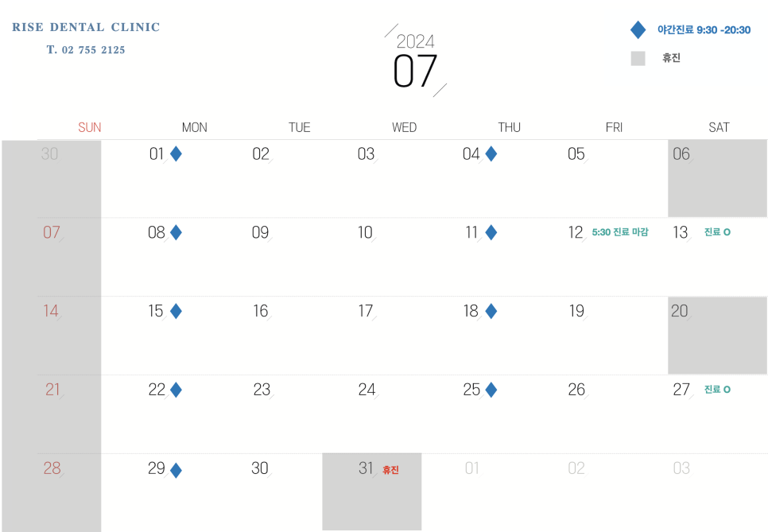This screenshot has height=532, width=768.
Task: Click the '5:30 진료 마감' note on the 12th
Action: point(620,232)
